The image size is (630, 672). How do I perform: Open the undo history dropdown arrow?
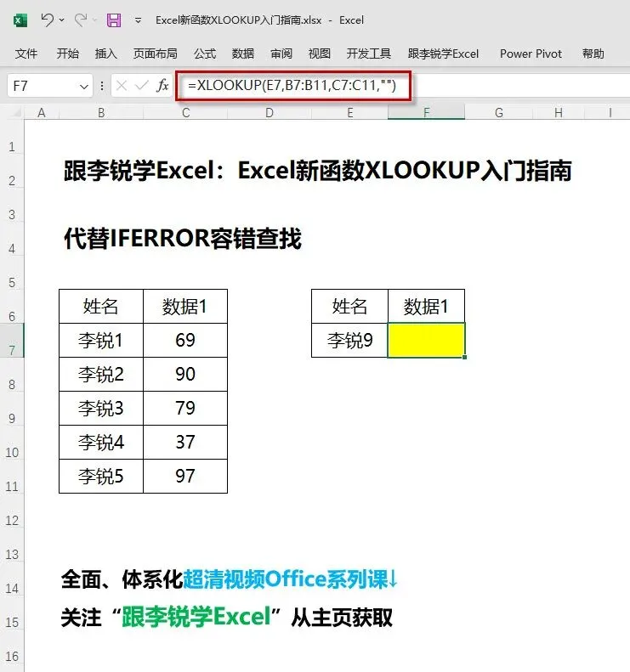(x=62, y=20)
